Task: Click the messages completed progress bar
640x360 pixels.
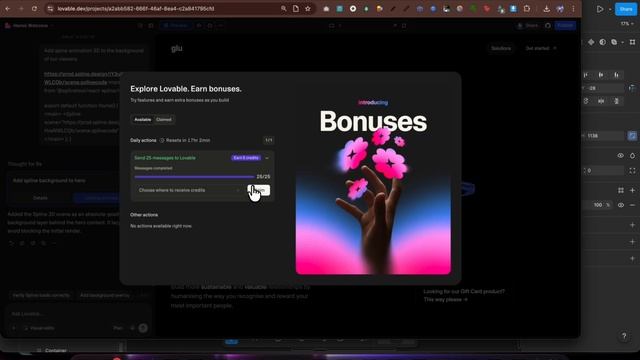Action: pyautogui.click(x=194, y=177)
